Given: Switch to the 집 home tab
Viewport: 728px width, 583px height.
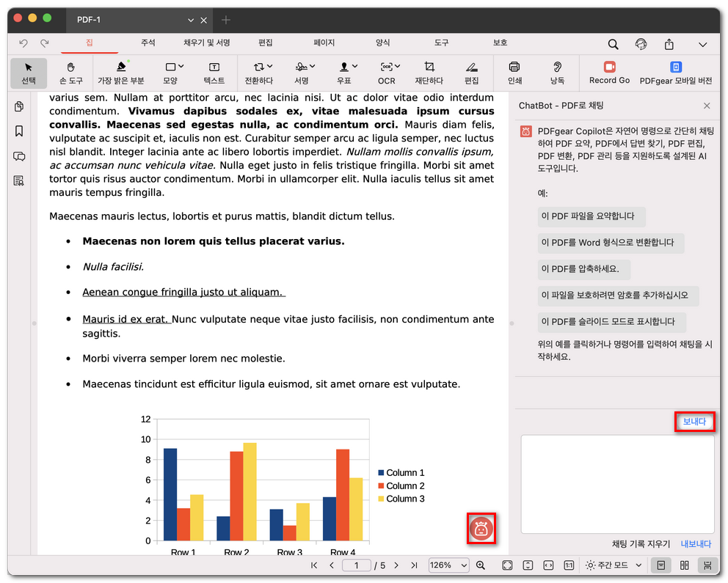Looking at the screenshot, I should tap(89, 43).
